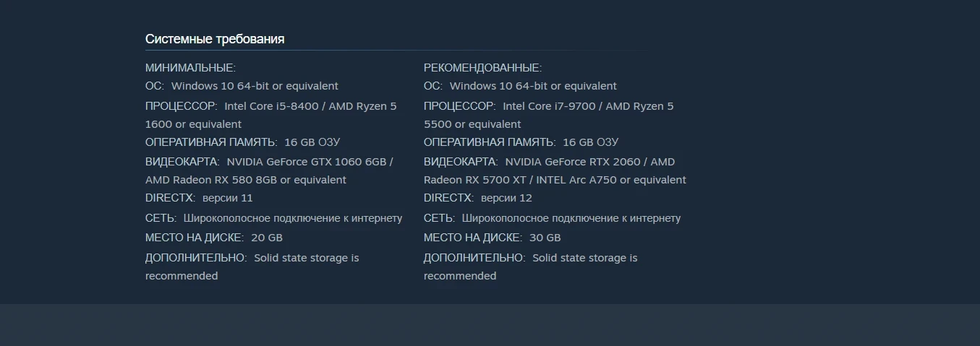Click the "DIRECTX: версии 12" line
Image resolution: width=980 pixels, height=346 pixels.
[x=477, y=198]
